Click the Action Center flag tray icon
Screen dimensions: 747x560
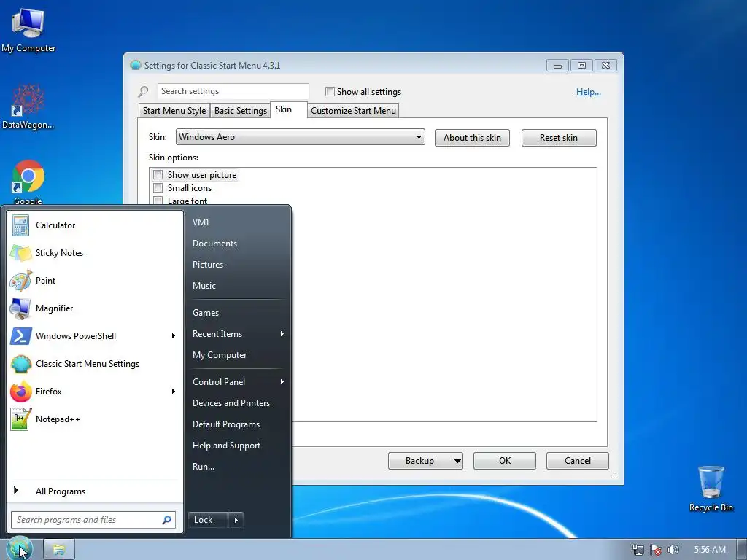point(656,550)
